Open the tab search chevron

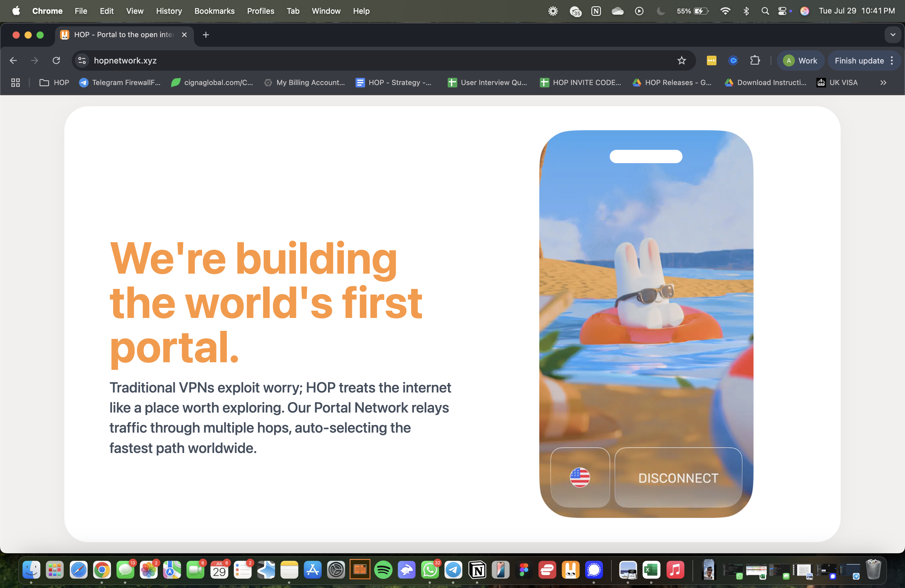(893, 35)
